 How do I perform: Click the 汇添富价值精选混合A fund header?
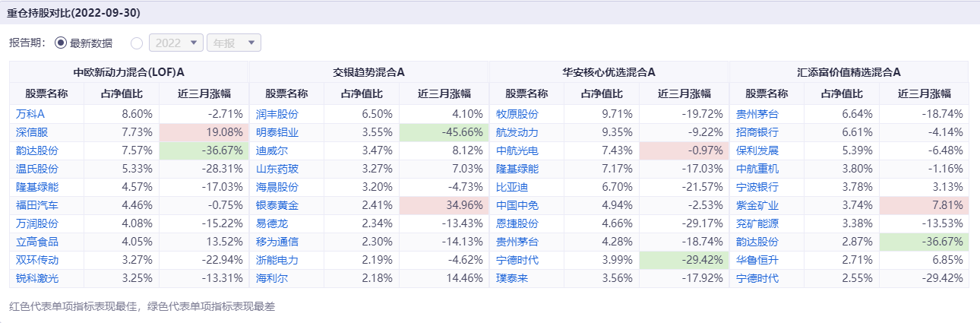849,72
